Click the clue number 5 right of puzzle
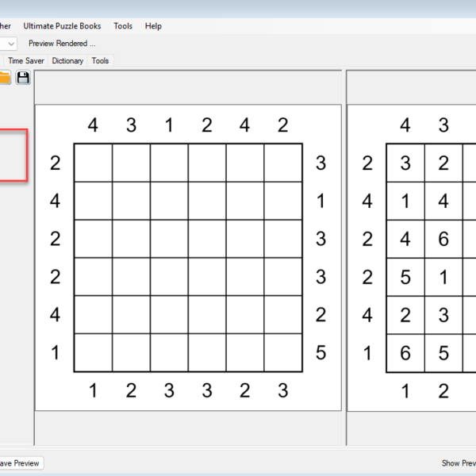The image size is (476, 476). (x=321, y=353)
